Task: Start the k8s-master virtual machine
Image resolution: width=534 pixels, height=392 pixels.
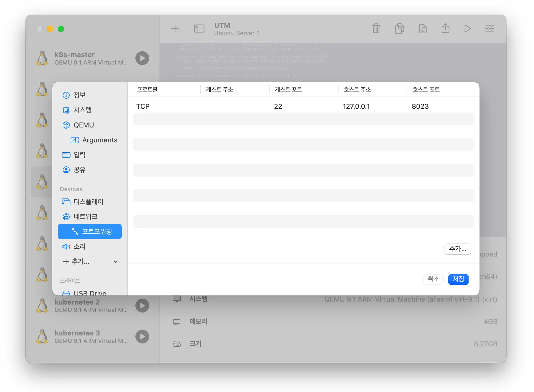Action: tap(142, 58)
